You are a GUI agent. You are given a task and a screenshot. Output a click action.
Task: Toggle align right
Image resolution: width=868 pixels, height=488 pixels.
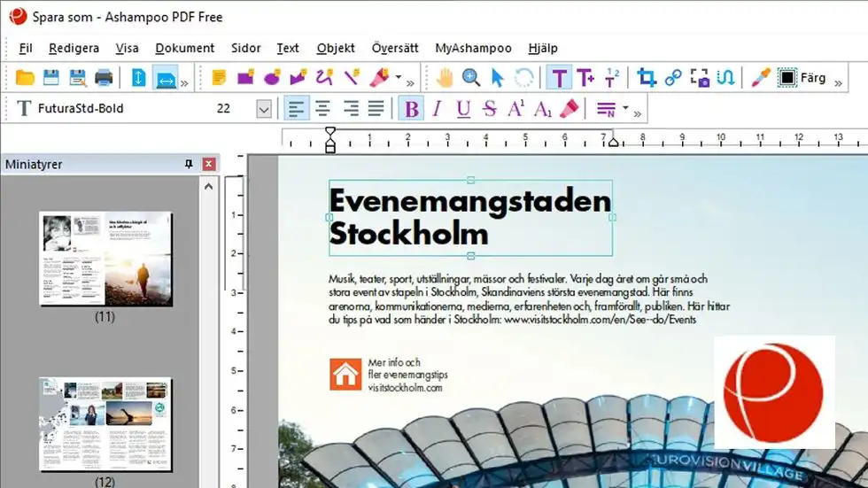(350, 108)
